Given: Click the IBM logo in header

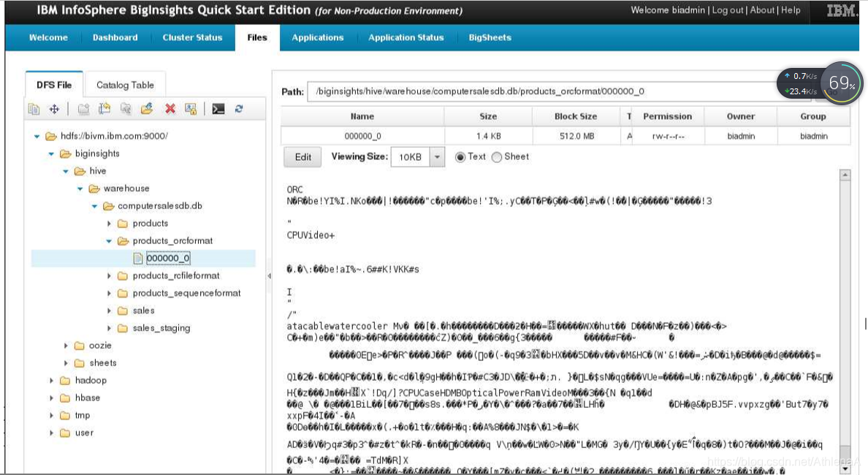Looking at the screenshot, I should 842,10.
